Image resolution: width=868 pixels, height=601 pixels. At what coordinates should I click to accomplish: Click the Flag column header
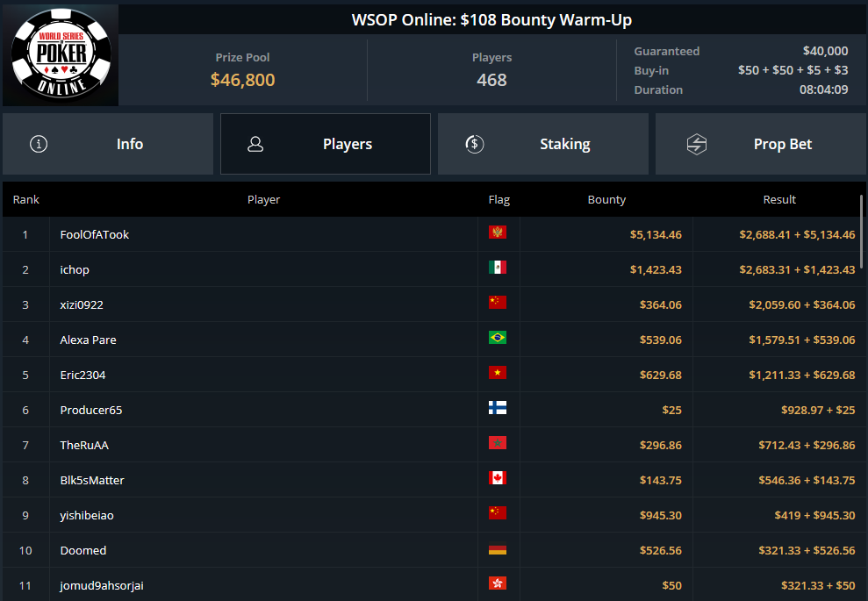499,200
